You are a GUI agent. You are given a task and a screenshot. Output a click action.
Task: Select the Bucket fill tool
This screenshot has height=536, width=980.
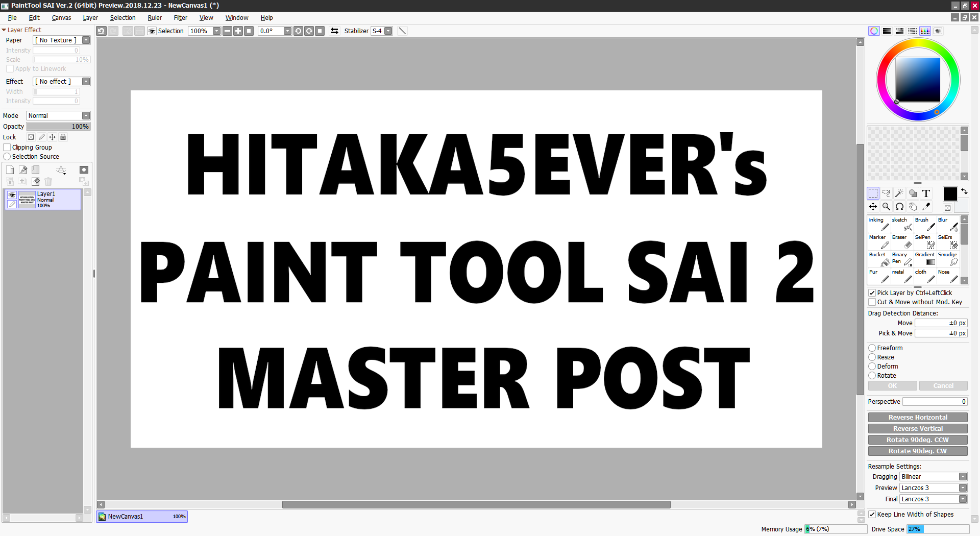tap(879, 259)
